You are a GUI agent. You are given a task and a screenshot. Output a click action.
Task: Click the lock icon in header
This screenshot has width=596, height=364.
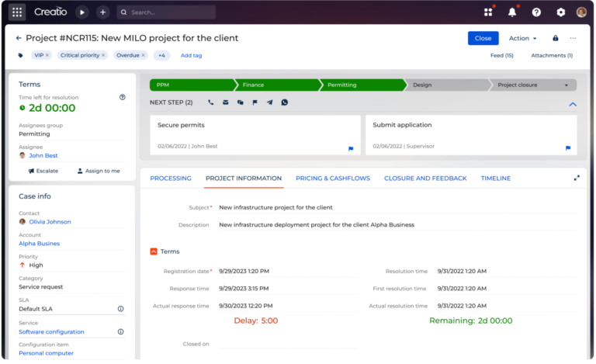coord(556,38)
